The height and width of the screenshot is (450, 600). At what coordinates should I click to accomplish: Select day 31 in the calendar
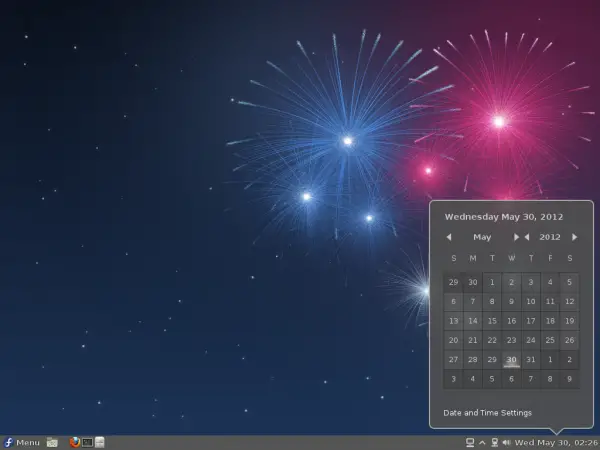click(x=531, y=360)
